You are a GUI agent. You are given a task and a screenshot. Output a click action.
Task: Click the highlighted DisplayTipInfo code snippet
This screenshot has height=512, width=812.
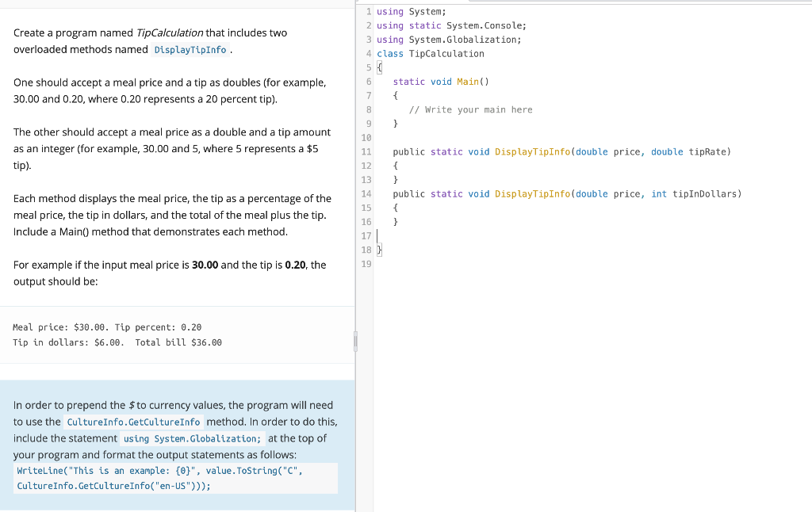click(191, 49)
